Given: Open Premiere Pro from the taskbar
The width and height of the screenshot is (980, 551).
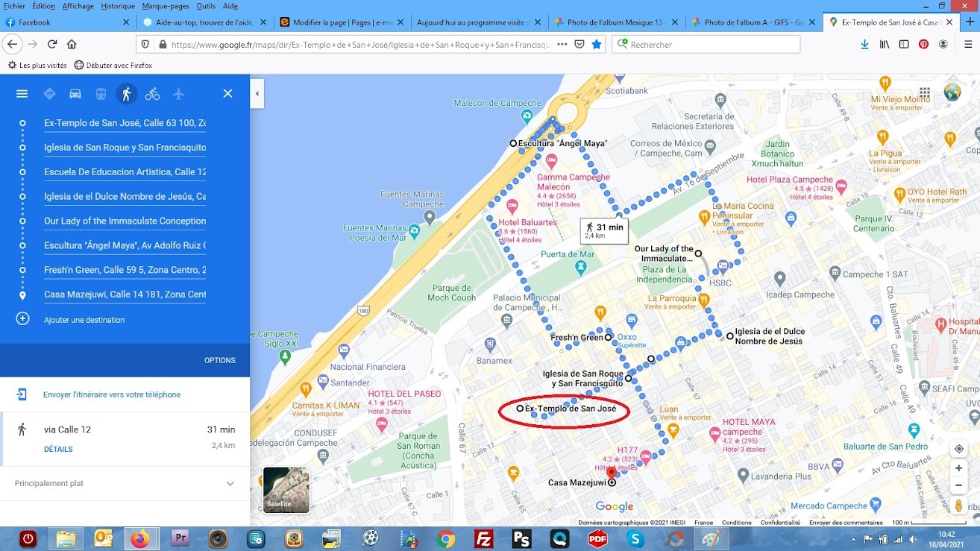Looking at the screenshot, I should tap(180, 538).
